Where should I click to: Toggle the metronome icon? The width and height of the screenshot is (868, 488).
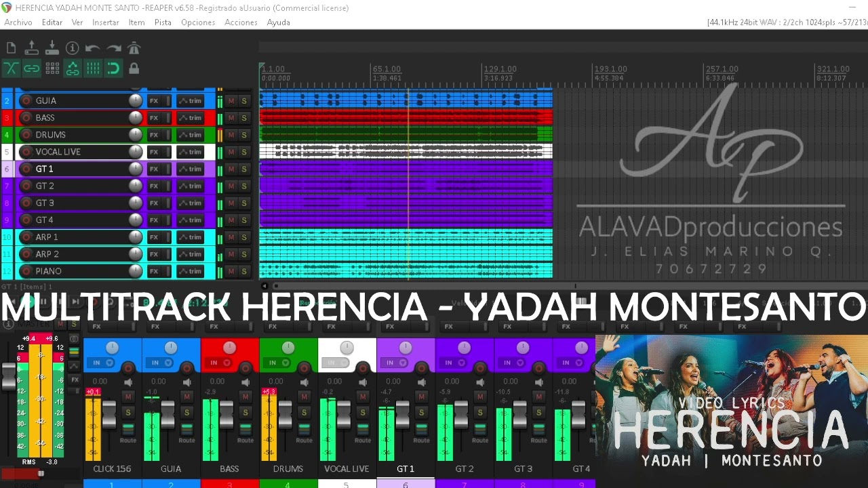[x=134, y=48]
